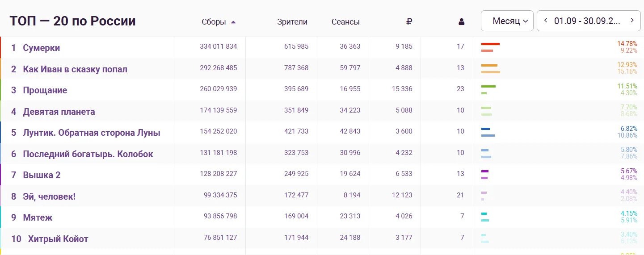Open film Хитрый Койот
This screenshot has height=255, width=644.
[58, 239]
